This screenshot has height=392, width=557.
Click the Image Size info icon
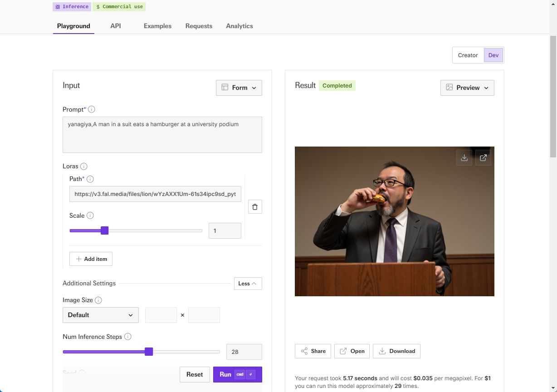coord(98,300)
